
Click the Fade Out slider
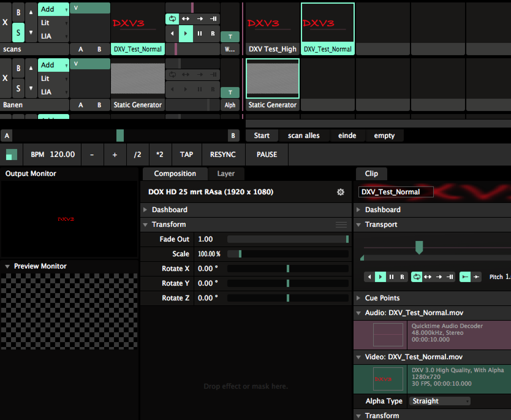(287, 239)
